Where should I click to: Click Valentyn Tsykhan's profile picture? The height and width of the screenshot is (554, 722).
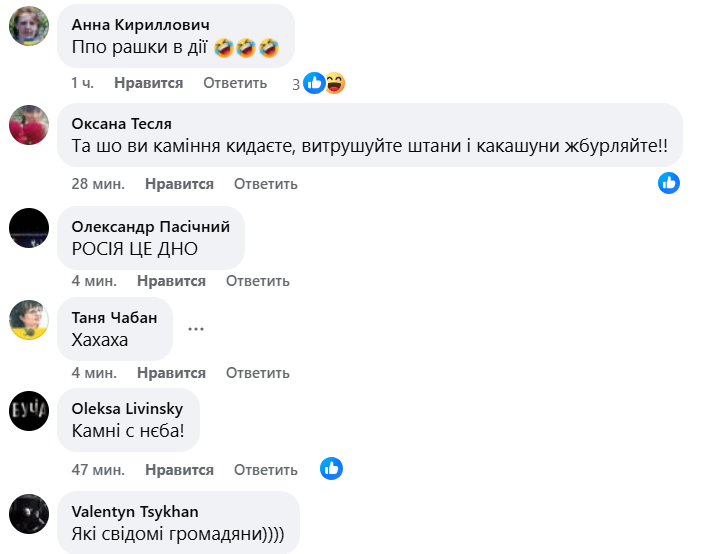29,512
